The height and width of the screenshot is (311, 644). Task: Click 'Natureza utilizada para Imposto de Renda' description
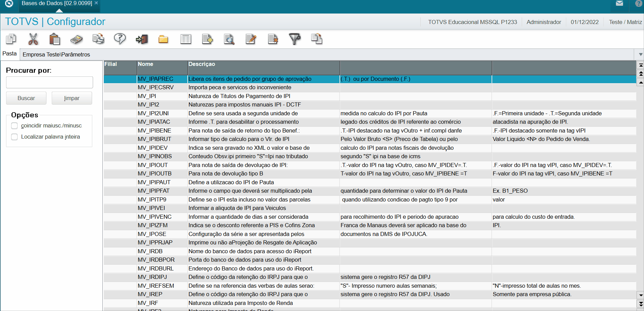tap(240, 303)
